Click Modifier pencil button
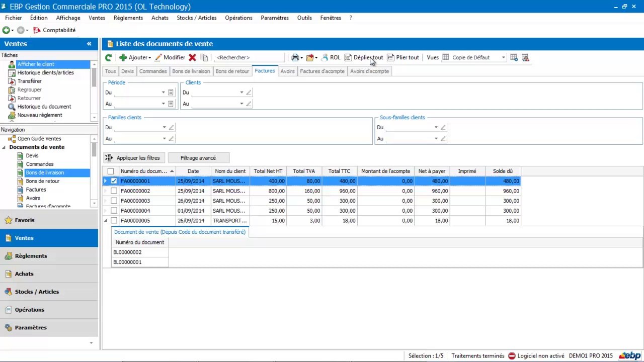 tap(170, 57)
